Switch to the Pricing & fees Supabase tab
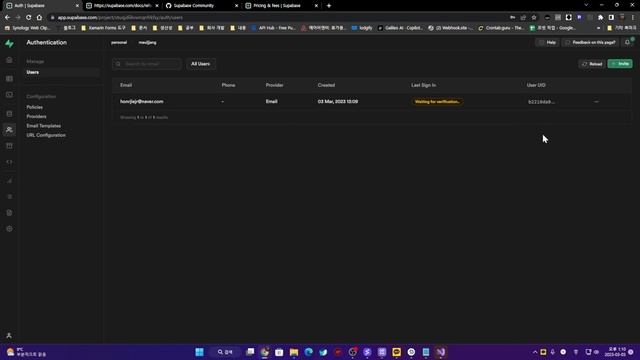 (281, 6)
